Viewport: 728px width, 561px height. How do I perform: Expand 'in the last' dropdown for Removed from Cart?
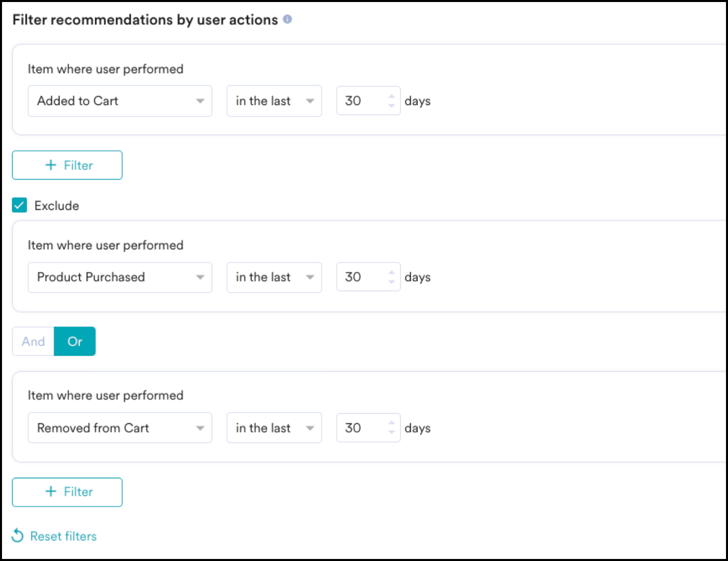(274, 428)
